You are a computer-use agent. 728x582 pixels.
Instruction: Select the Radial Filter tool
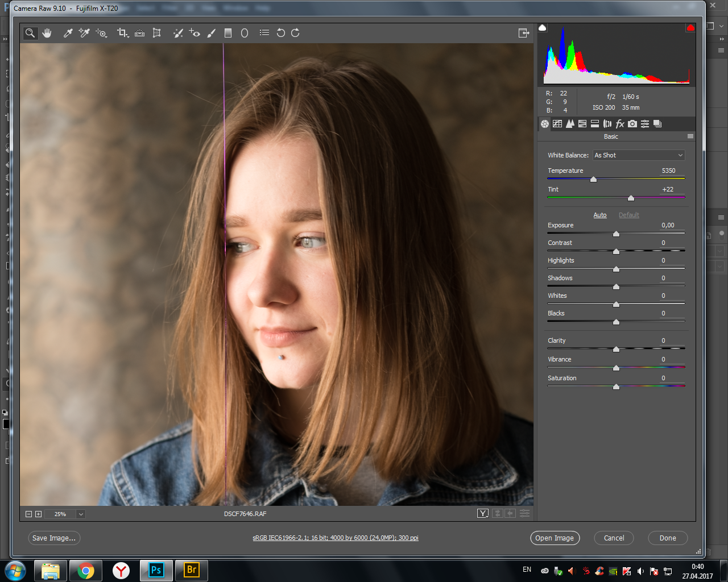(x=245, y=33)
